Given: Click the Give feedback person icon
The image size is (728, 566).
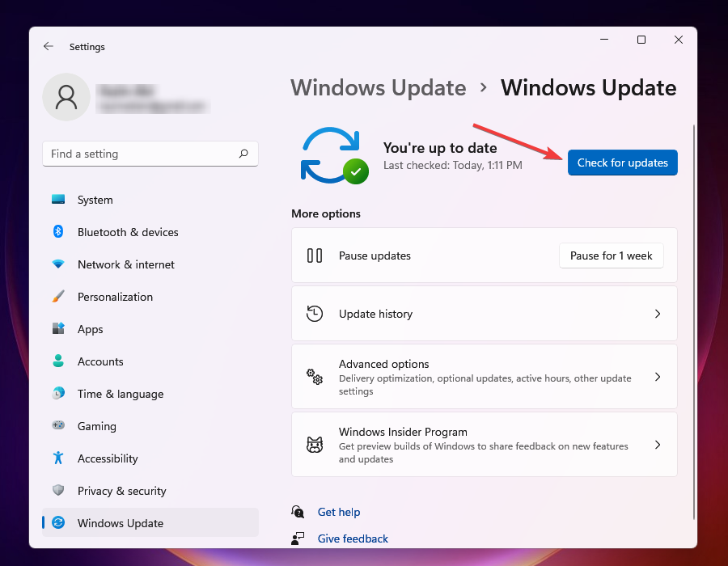Looking at the screenshot, I should (x=298, y=539).
